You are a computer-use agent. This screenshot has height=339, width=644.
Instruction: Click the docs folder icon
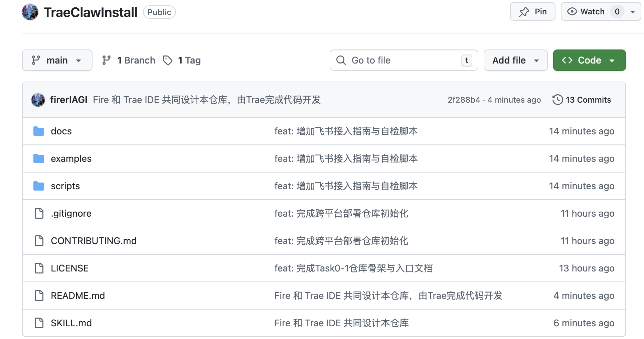click(x=39, y=131)
